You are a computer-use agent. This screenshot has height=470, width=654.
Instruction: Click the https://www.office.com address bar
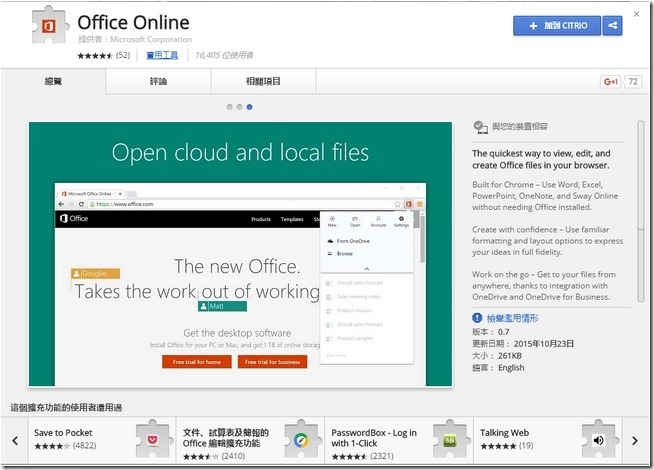pyautogui.click(x=239, y=204)
